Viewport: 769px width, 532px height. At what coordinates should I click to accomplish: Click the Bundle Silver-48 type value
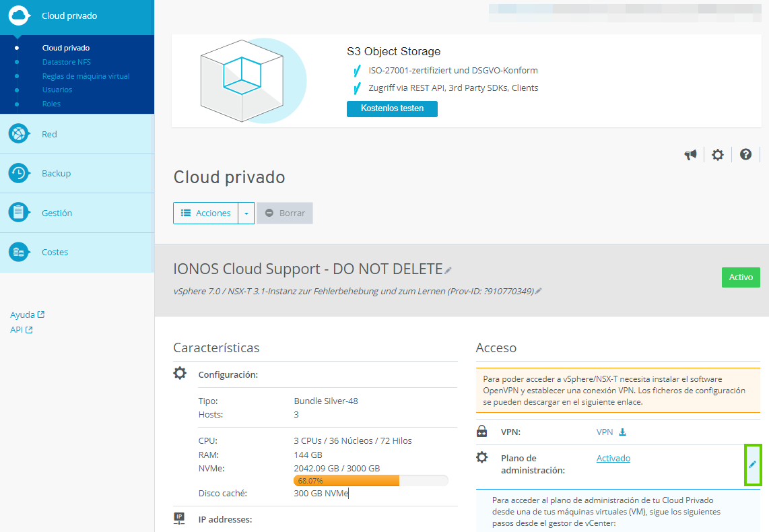(326, 401)
